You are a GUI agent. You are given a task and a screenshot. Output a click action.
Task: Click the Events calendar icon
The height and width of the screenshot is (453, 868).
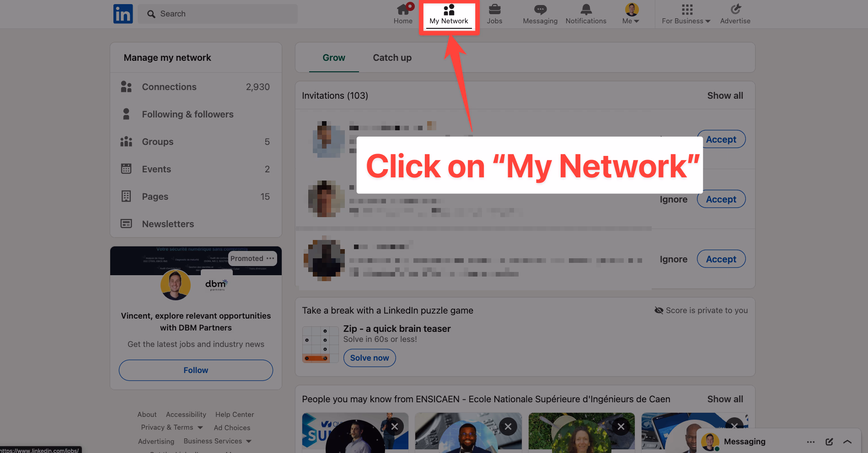click(x=126, y=169)
